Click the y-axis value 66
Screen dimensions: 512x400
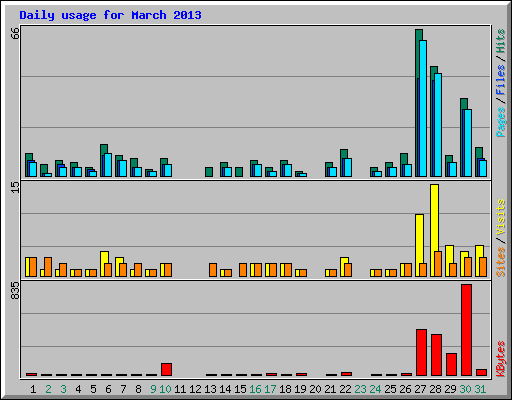coord(15,33)
